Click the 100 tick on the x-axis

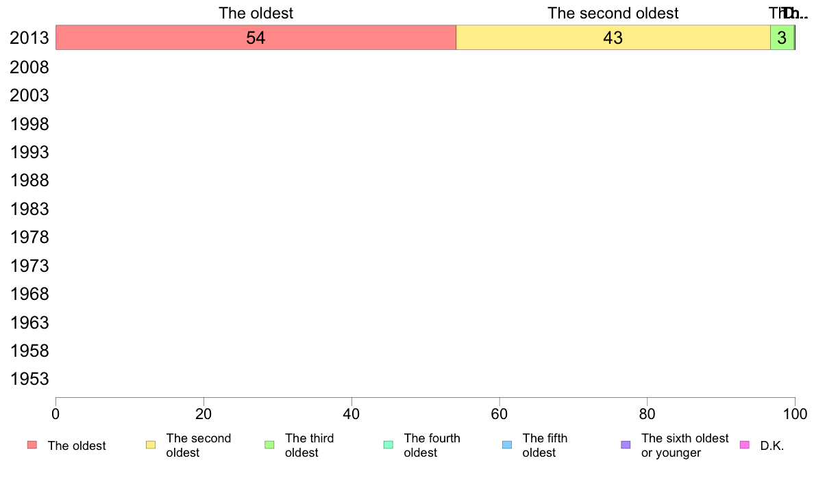(795, 414)
